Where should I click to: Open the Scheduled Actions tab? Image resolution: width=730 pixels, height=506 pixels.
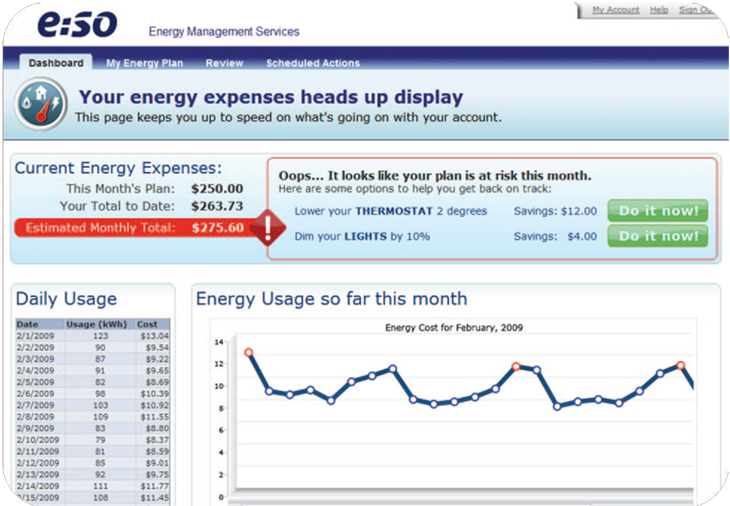click(x=313, y=63)
